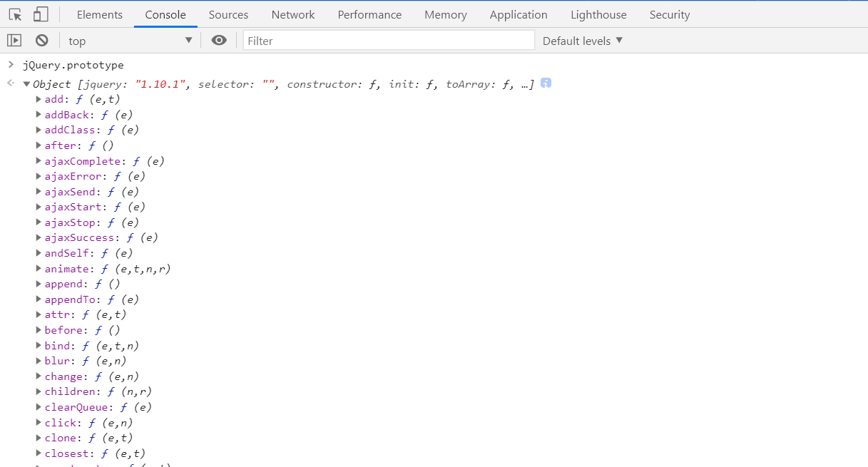This screenshot has height=467, width=868.
Task: Focus the console Filter input field
Action: 389,41
